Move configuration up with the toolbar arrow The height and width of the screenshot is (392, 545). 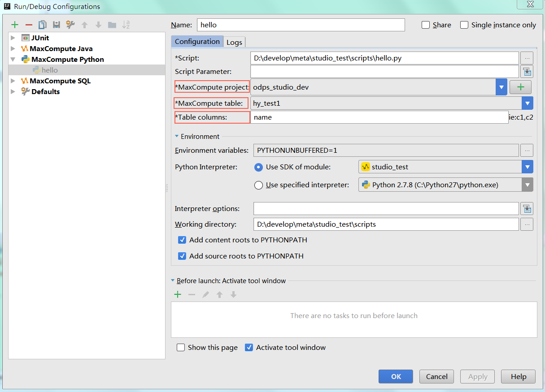click(x=84, y=25)
